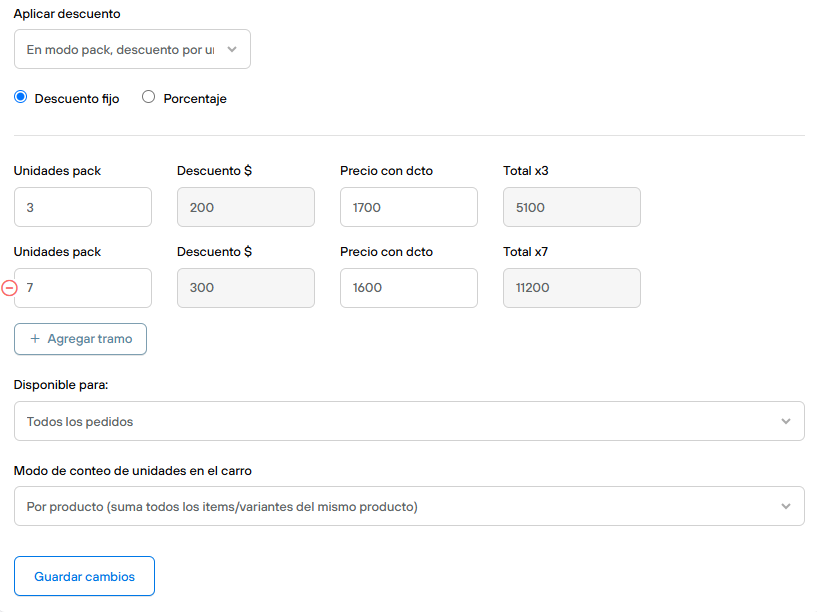Screen dimensions: 817x612
Task: Click Total x7 field showing 11200
Action: click(572, 288)
